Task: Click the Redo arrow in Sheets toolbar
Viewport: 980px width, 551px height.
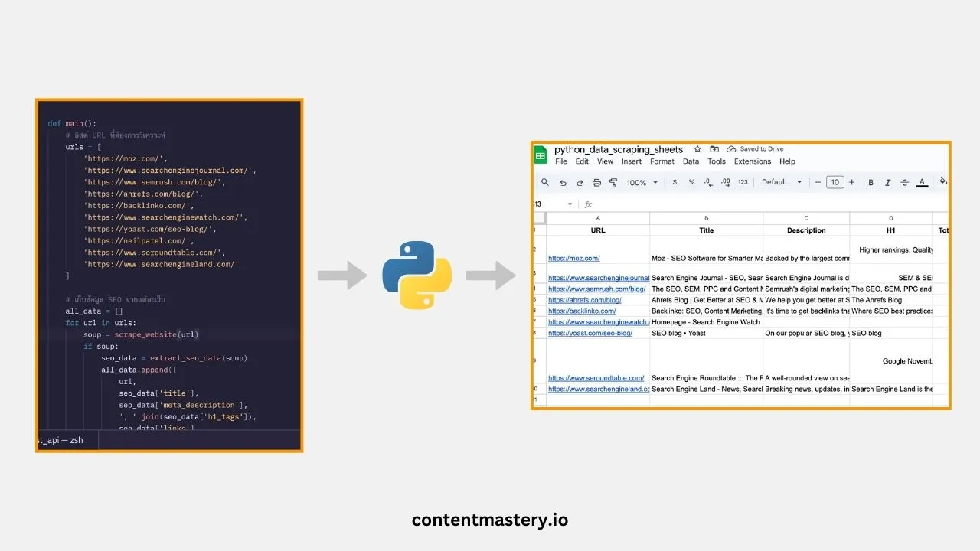Action: click(x=580, y=182)
